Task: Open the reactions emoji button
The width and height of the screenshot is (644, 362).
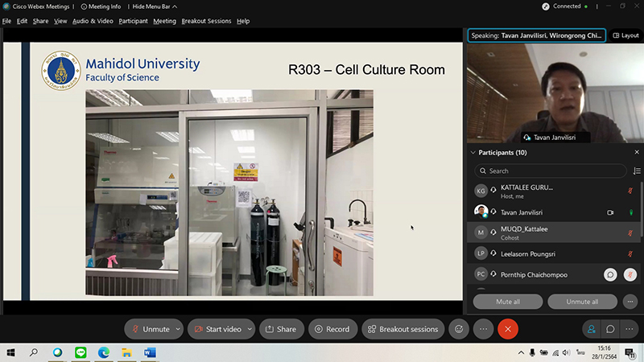Action: pos(460,329)
